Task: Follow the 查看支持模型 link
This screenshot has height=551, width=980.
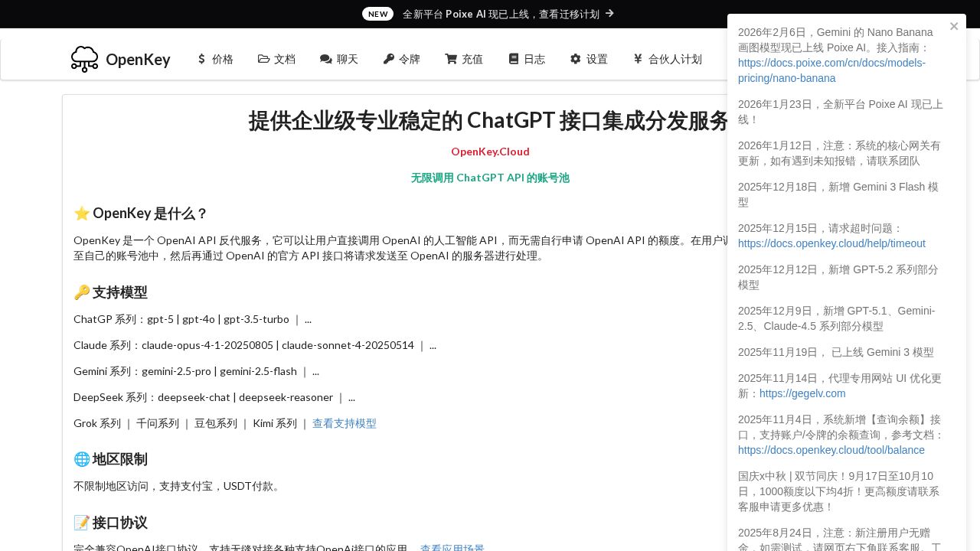Action: [345, 423]
